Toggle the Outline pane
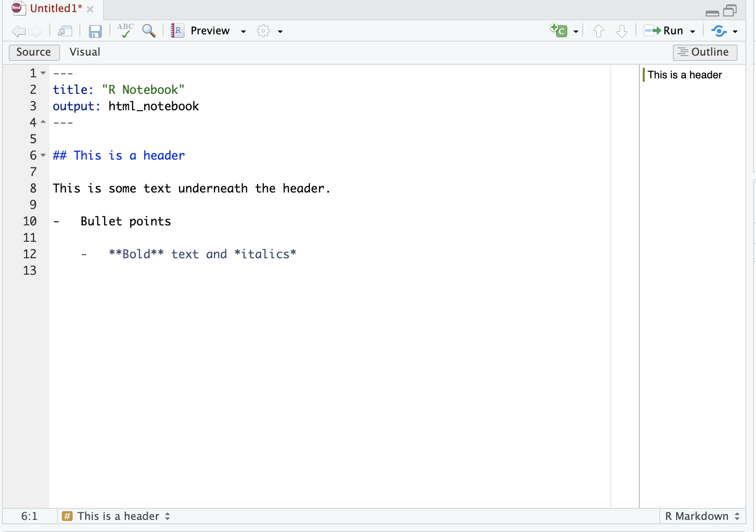 705,52
